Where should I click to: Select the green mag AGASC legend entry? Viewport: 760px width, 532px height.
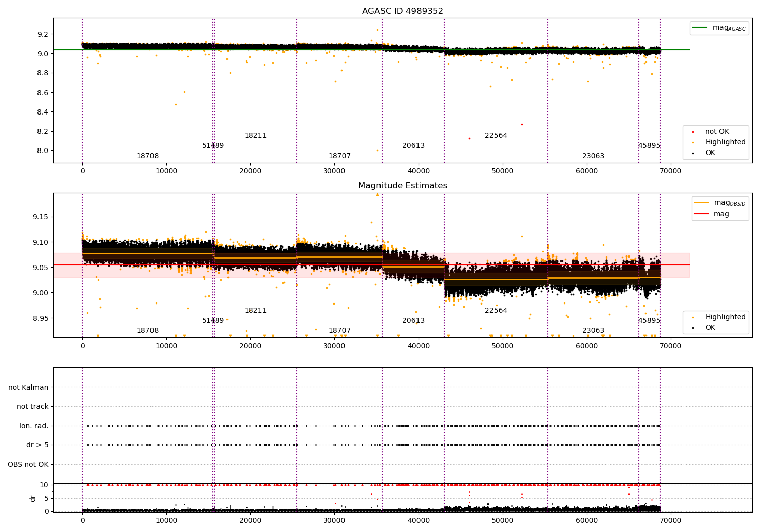click(x=719, y=28)
